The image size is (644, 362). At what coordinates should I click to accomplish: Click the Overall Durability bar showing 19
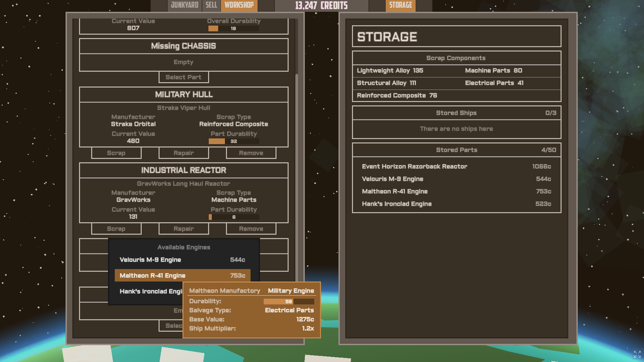click(x=233, y=28)
